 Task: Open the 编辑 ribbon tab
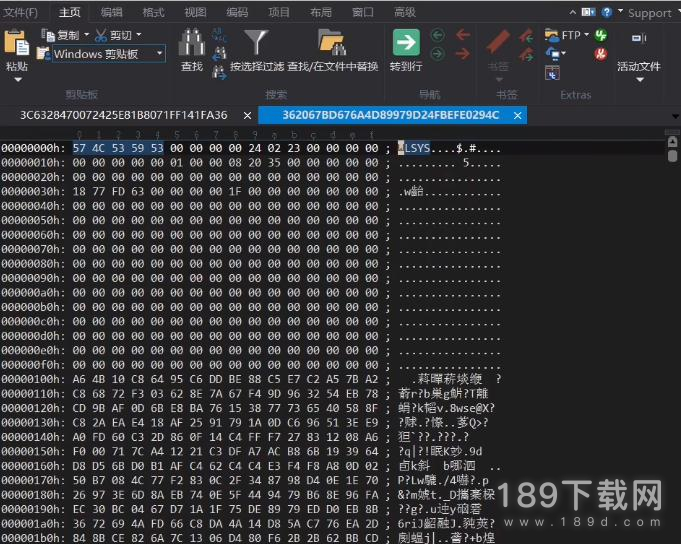point(112,13)
